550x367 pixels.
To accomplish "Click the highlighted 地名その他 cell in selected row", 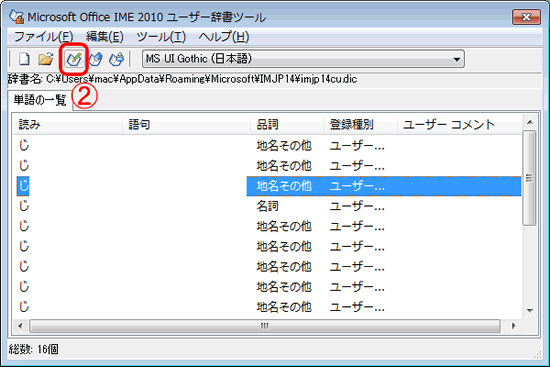I will [284, 186].
